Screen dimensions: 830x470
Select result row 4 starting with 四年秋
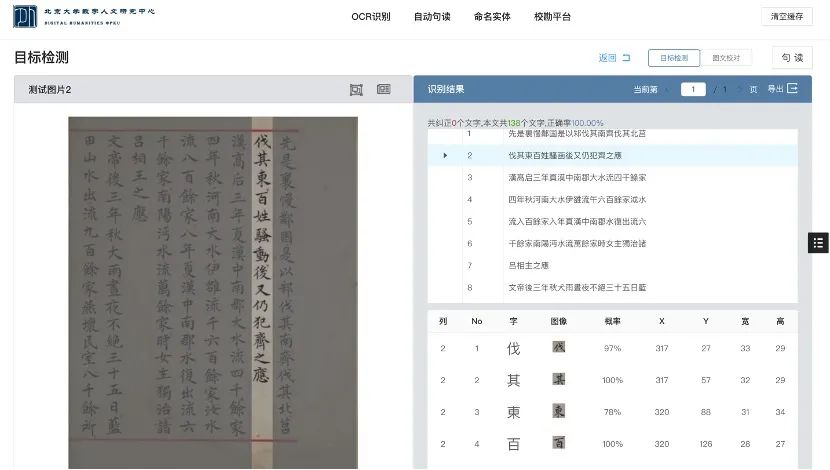point(612,200)
